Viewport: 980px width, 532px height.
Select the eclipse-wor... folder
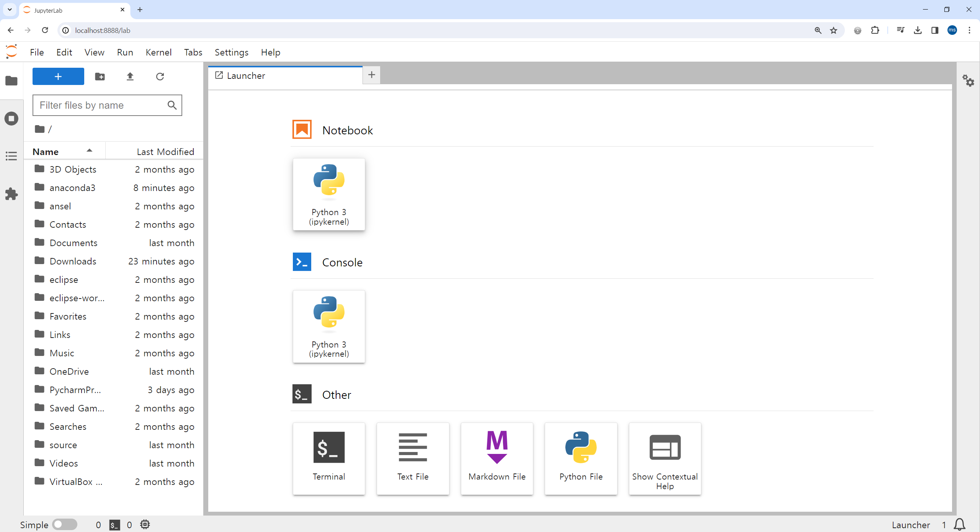114,298
